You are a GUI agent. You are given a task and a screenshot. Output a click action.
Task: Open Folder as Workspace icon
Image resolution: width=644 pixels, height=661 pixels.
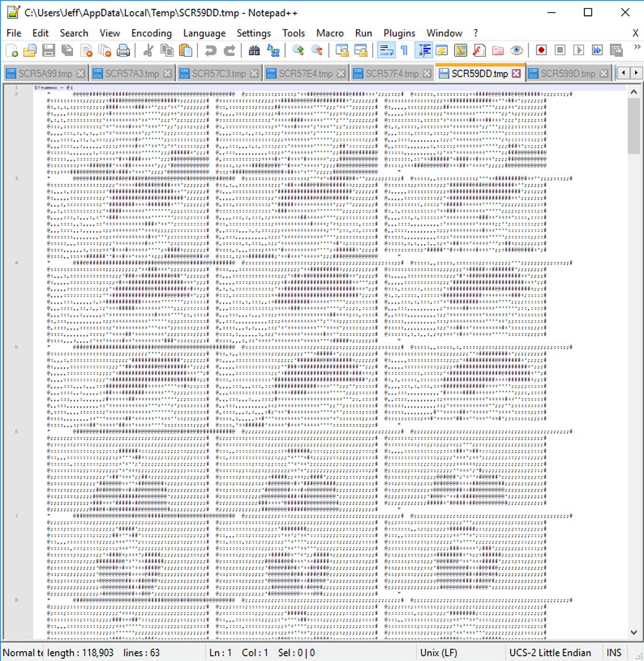[x=498, y=50]
